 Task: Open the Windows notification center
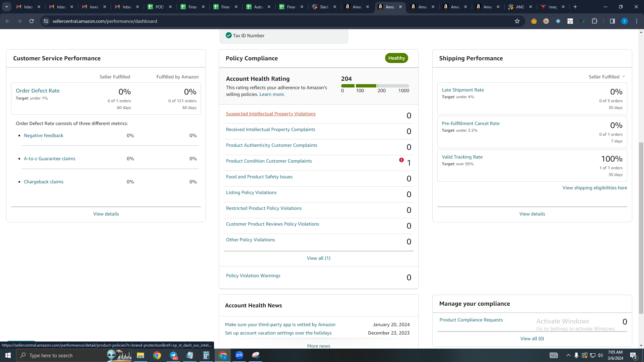634,355
